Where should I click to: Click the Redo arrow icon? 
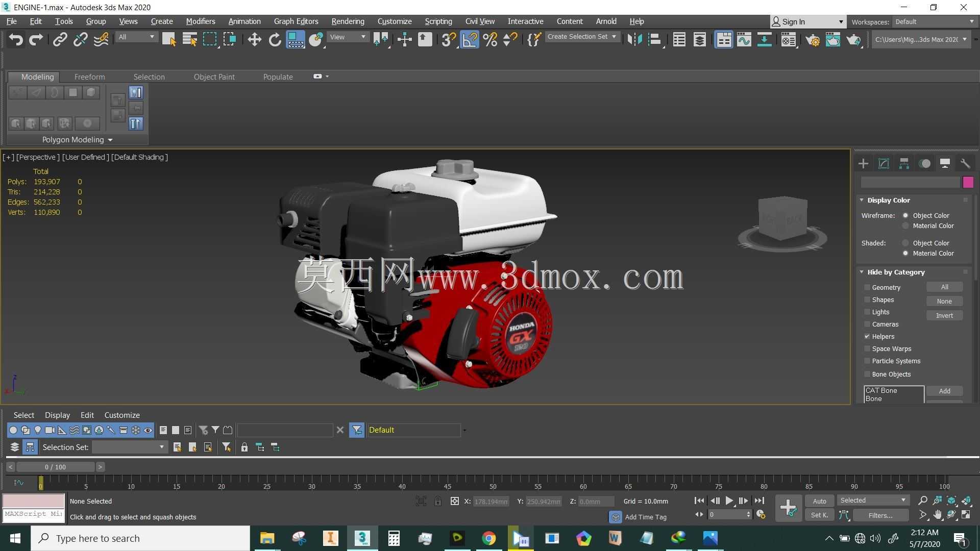pos(36,39)
